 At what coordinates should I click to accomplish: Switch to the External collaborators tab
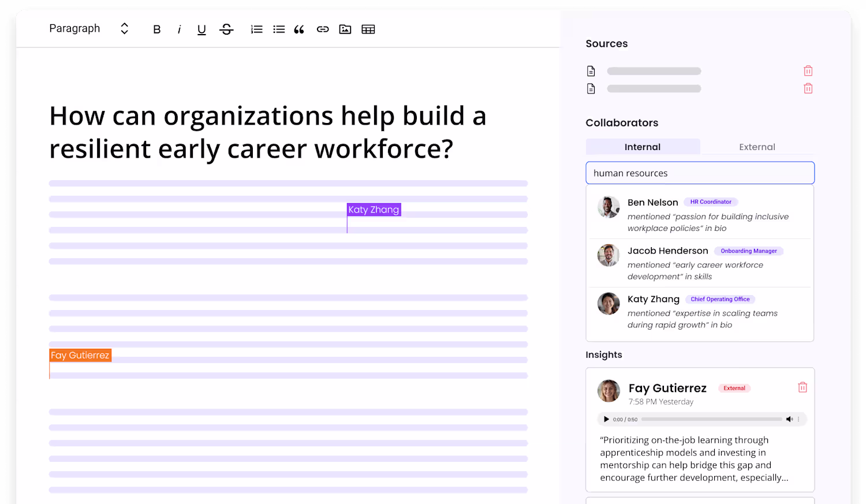(x=757, y=147)
